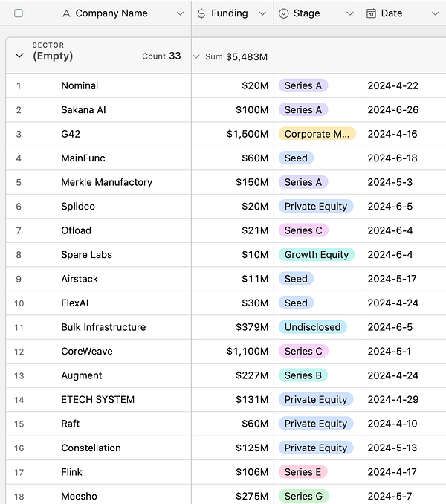
Task: Click the text field icon beside Company Name
Action: click(66, 13)
